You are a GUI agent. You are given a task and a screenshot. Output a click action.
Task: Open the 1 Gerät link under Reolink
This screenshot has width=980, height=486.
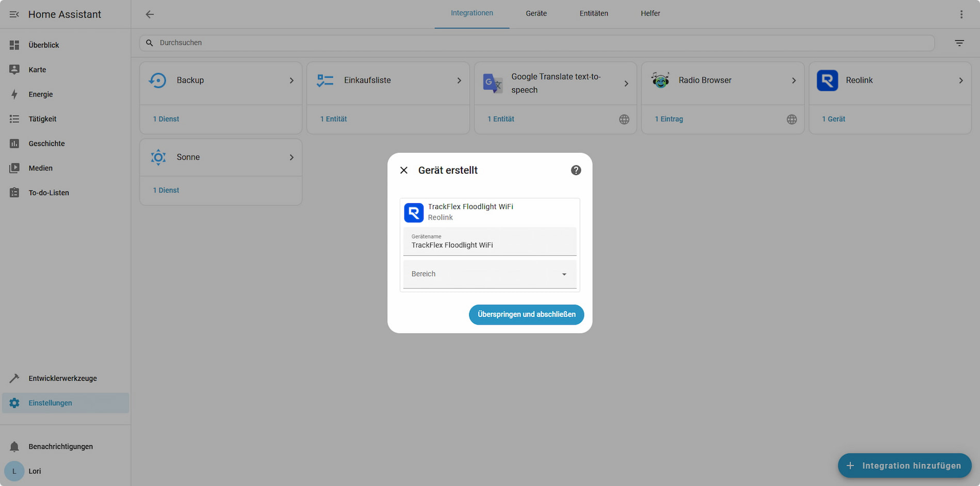click(834, 119)
